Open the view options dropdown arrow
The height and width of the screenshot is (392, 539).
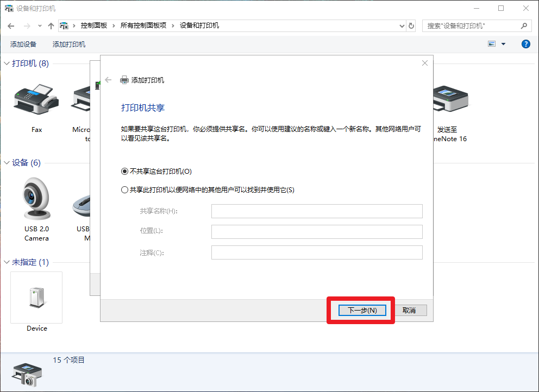pyautogui.click(x=503, y=44)
